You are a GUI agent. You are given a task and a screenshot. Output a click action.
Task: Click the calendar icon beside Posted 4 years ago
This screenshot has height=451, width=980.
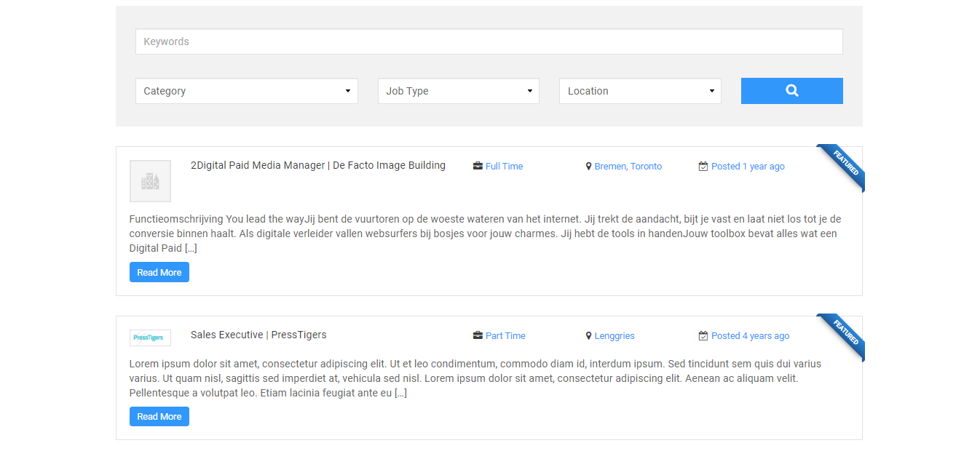(703, 335)
